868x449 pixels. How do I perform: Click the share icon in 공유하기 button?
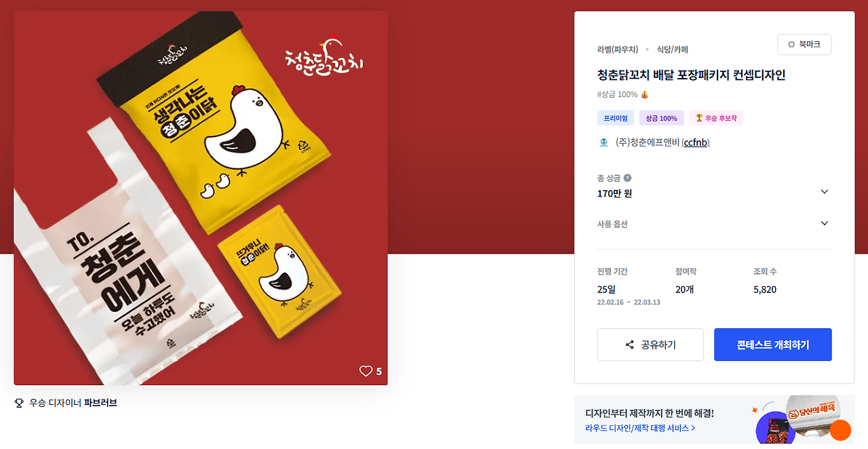(x=630, y=345)
